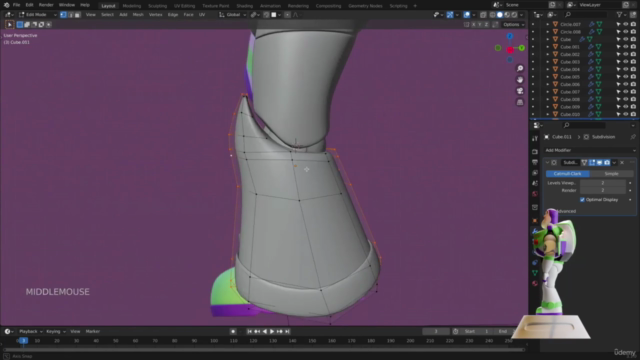Image resolution: width=640 pixels, height=360 pixels.
Task: Toggle modifier edit mode display
Action: [x=592, y=162]
